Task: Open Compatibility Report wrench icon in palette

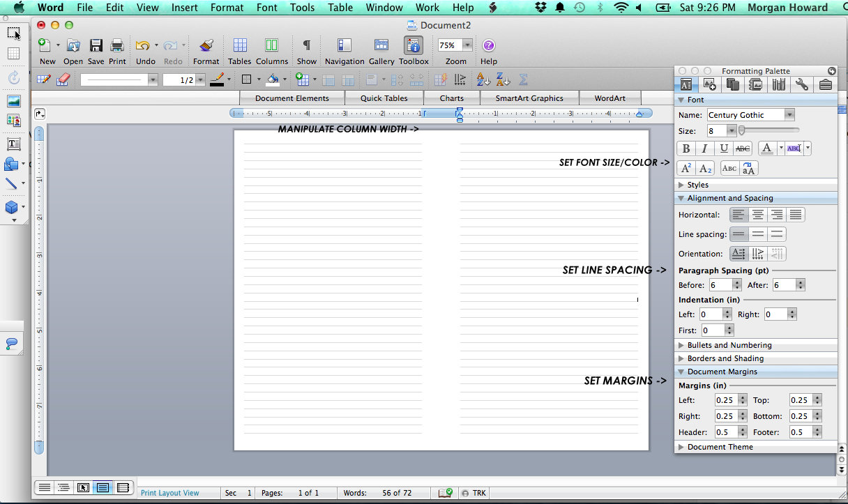Action: 802,84
